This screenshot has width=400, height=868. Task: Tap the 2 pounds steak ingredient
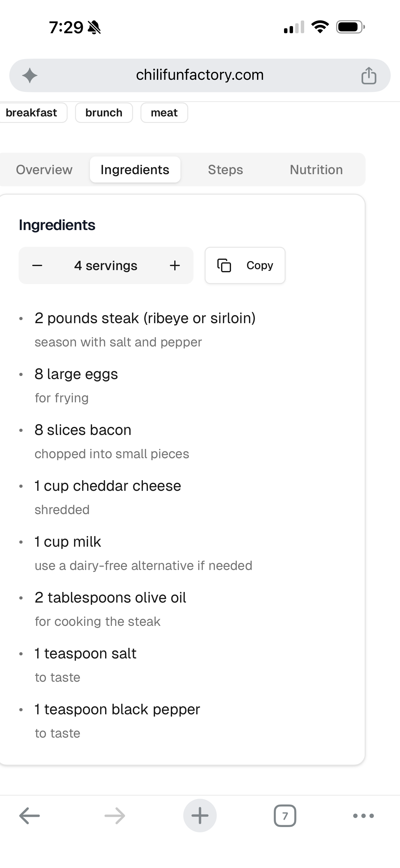(145, 319)
